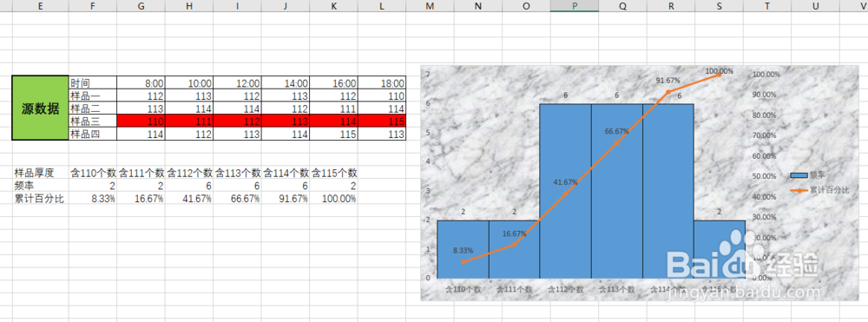868x322 pixels.
Task: Click 含112个数 label on chart horizontal axis
Action: pyautogui.click(x=566, y=289)
